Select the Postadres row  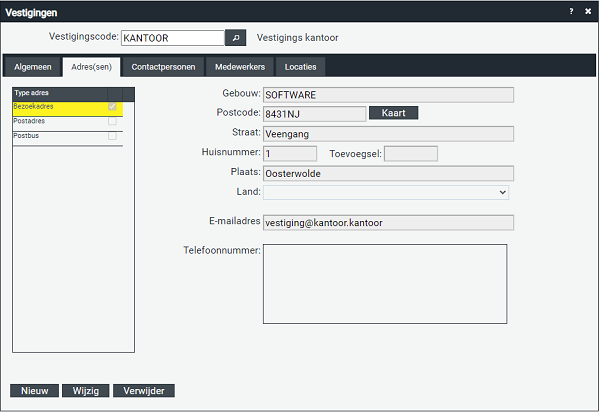pyautogui.click(x=68, y=124)
